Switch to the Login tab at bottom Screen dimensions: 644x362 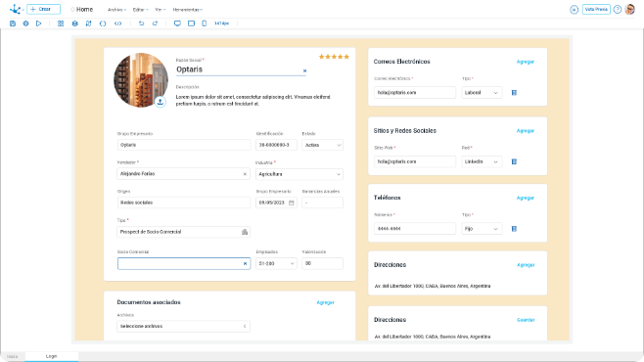51,356
